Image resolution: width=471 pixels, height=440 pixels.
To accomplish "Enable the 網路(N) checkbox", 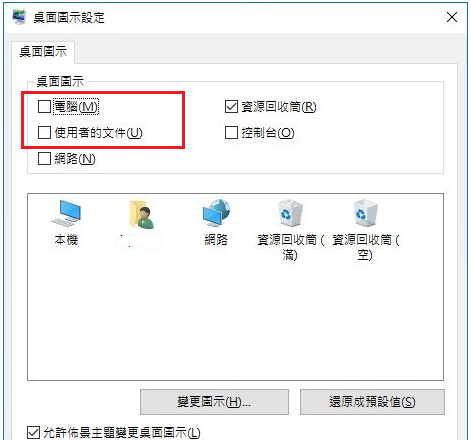I will coord(44,159).
